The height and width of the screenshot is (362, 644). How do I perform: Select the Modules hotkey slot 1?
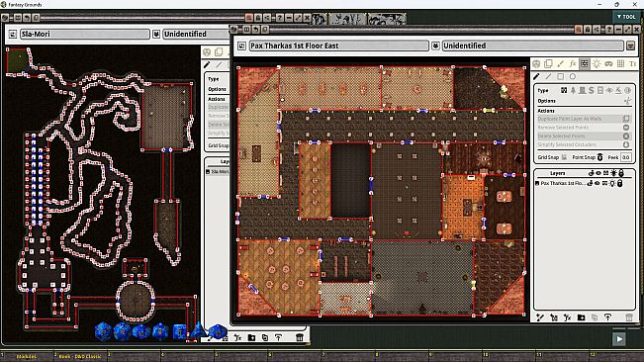[x=27, y=356]
